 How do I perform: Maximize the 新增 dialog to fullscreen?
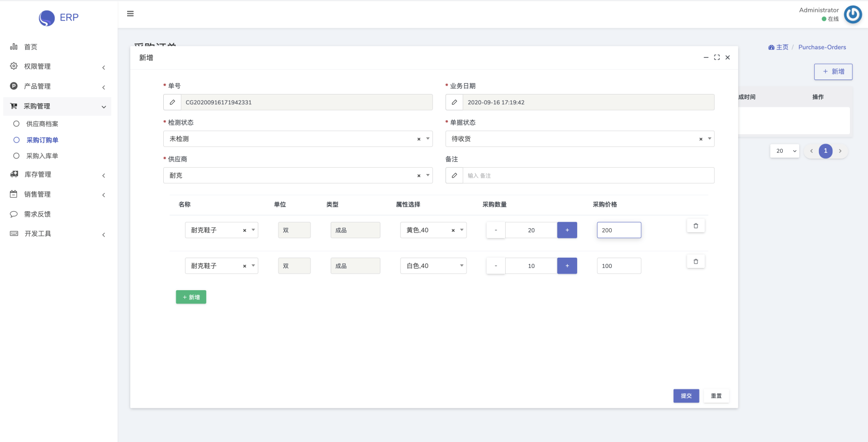pyautogui.click(x=717, y=57)
